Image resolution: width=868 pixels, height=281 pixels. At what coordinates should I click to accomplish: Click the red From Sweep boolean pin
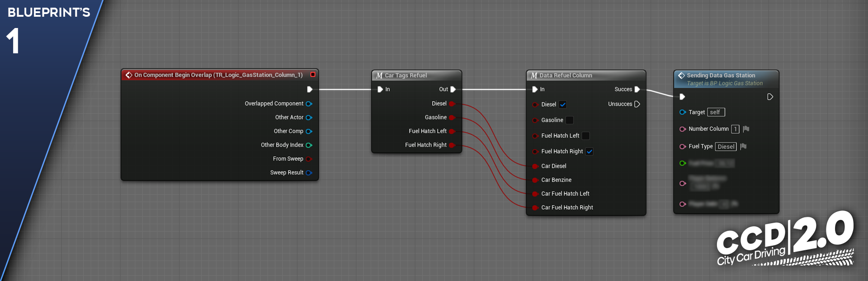point(309,159)
